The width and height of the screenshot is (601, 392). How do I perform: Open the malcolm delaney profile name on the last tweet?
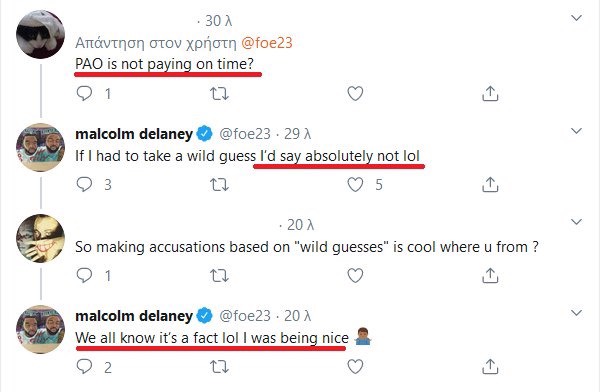point(134,316)
